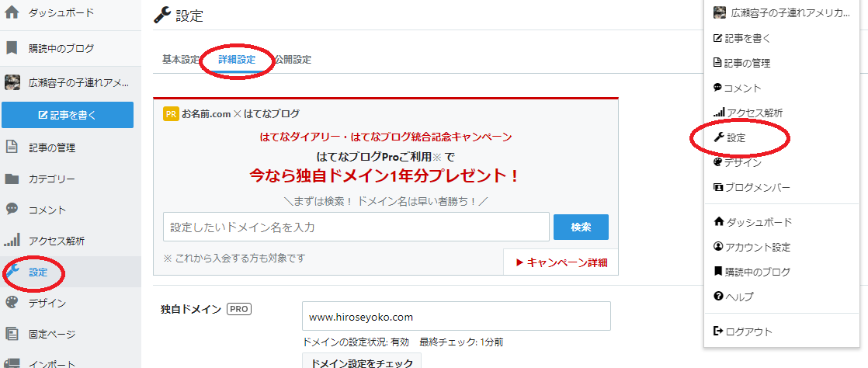Image resolution: width=868 pixels, height=368 pixels.
Task: Switch to the 基本設定 tab
Action: pyautogui.click(x=180, y=60)
